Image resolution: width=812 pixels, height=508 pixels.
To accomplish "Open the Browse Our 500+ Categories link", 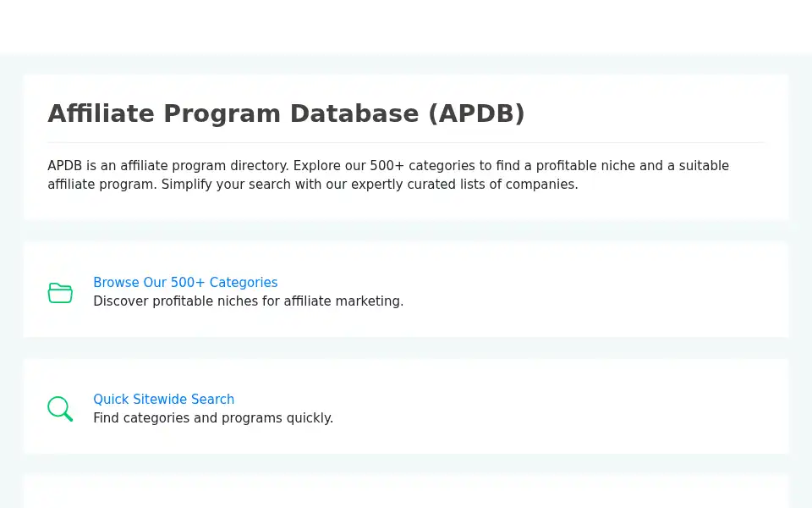I will pos(185,283).
